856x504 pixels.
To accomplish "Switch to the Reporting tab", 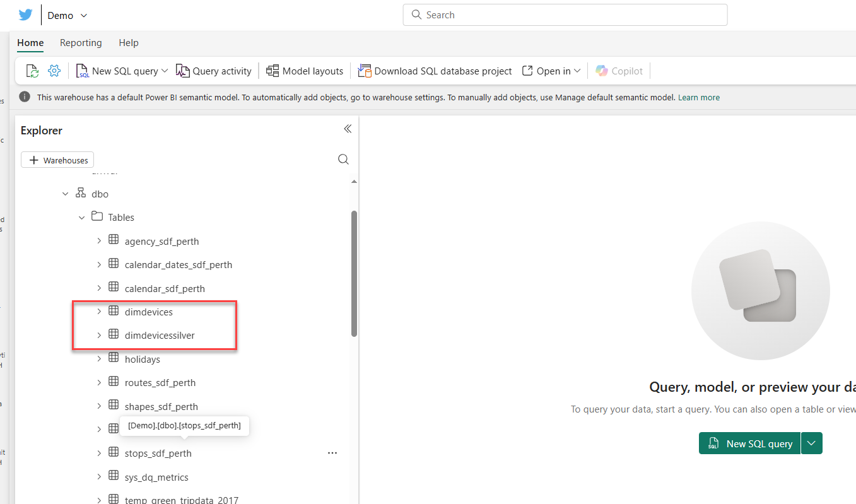I will pos(81,43).
